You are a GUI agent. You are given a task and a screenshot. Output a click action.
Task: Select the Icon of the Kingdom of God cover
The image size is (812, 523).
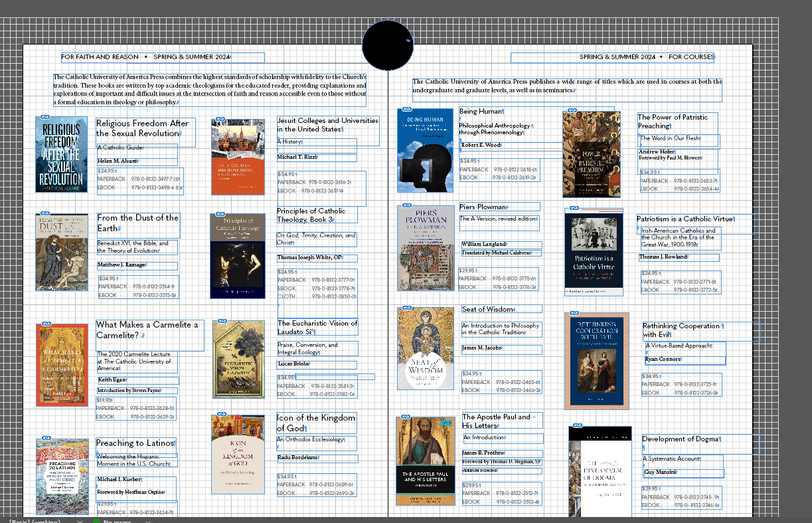tap(238, 455)
